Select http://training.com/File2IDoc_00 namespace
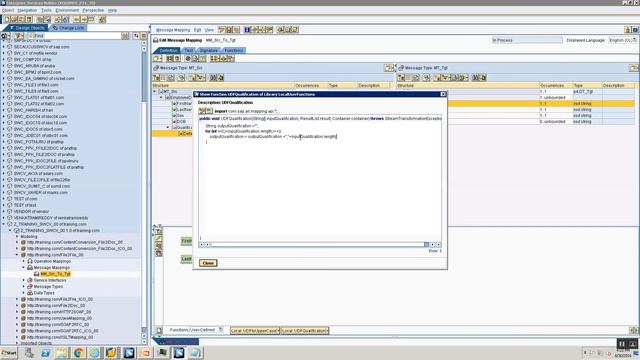This screenshot has height=360, width=640. pyautogui.click(x=56, y=305)
